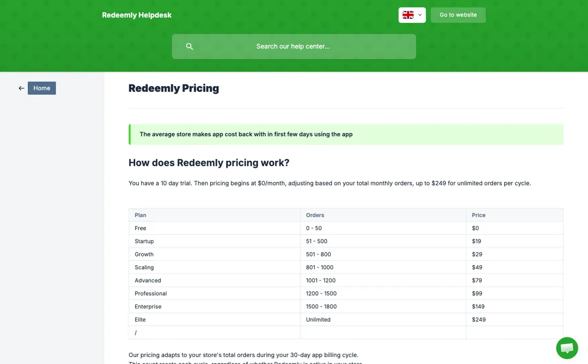The image size is (588, 364).
Task: Focus the Search our help center field
Action: pos(293,47)
